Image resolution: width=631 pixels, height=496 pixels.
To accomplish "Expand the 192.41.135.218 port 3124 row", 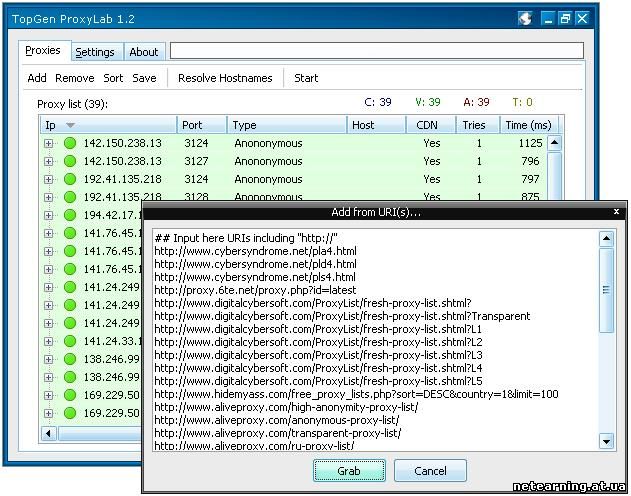I will [x=49, y=179].
